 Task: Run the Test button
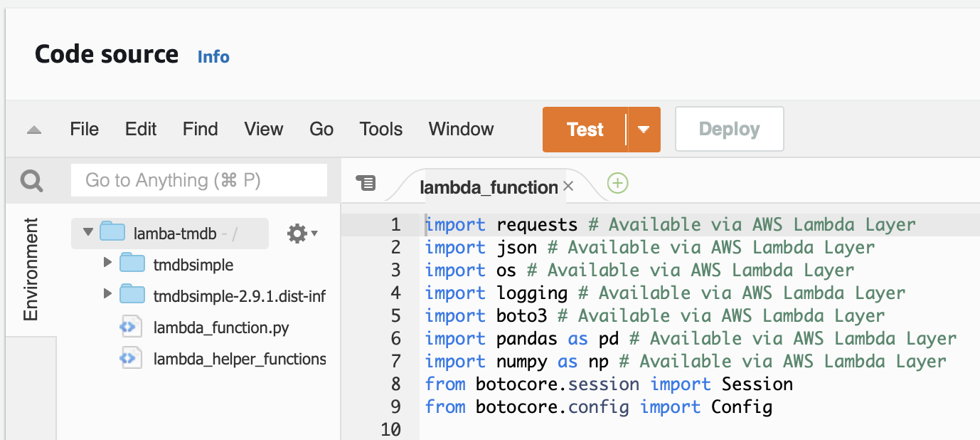point(584,129)
